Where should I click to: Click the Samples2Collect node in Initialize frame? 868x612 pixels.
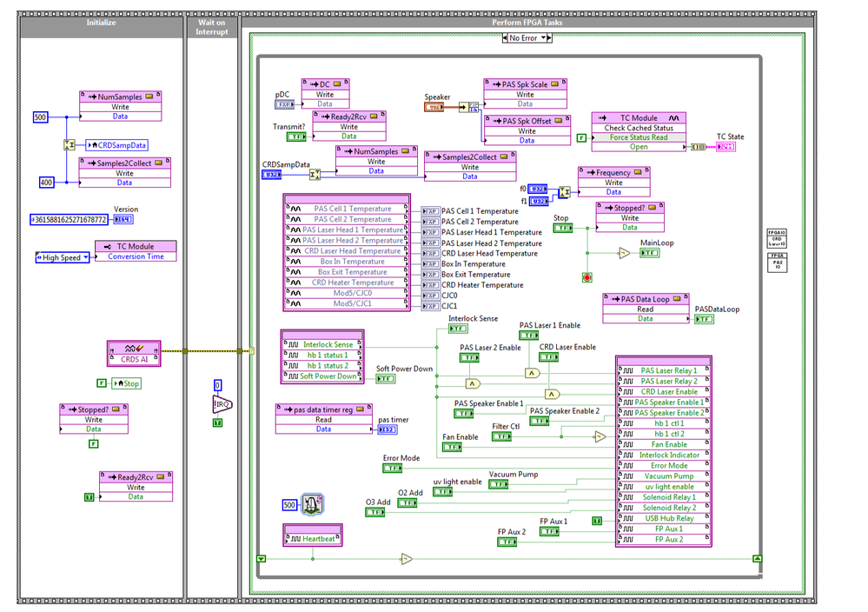click(124, 172)
